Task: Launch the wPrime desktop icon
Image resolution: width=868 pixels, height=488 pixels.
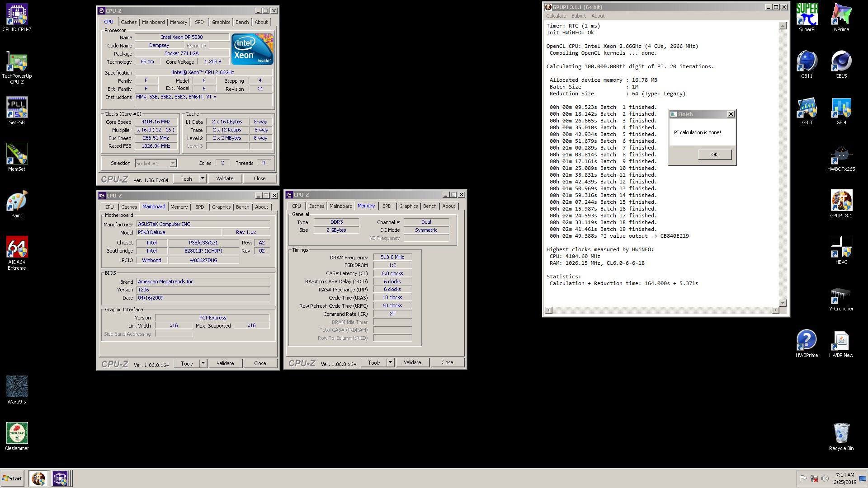Action: point(841,18)
